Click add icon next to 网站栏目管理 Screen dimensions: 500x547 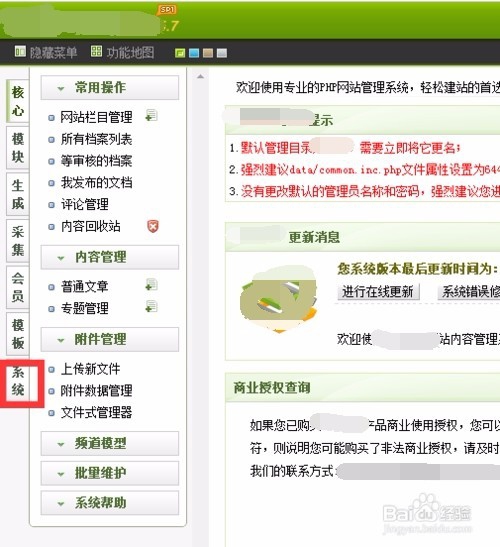(151, 115)
